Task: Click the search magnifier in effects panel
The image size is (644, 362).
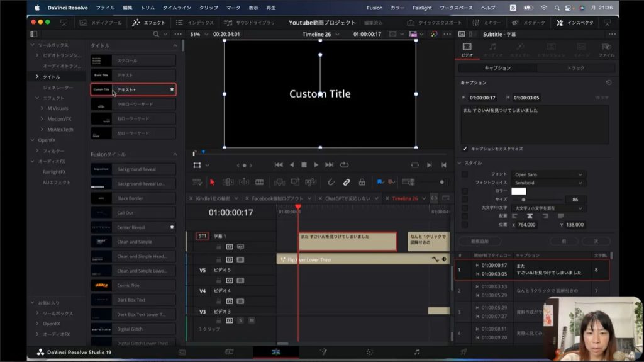Action: (156, 34)
